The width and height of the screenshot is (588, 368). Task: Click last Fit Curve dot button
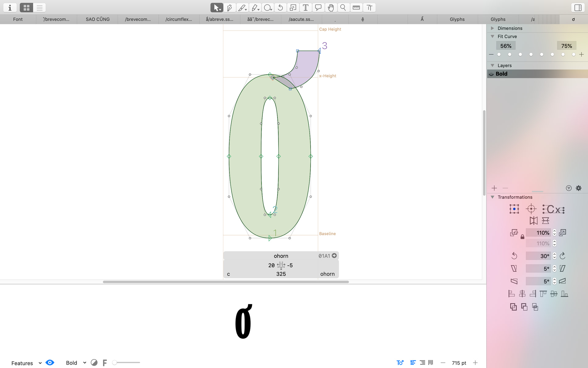coord(574,55)
